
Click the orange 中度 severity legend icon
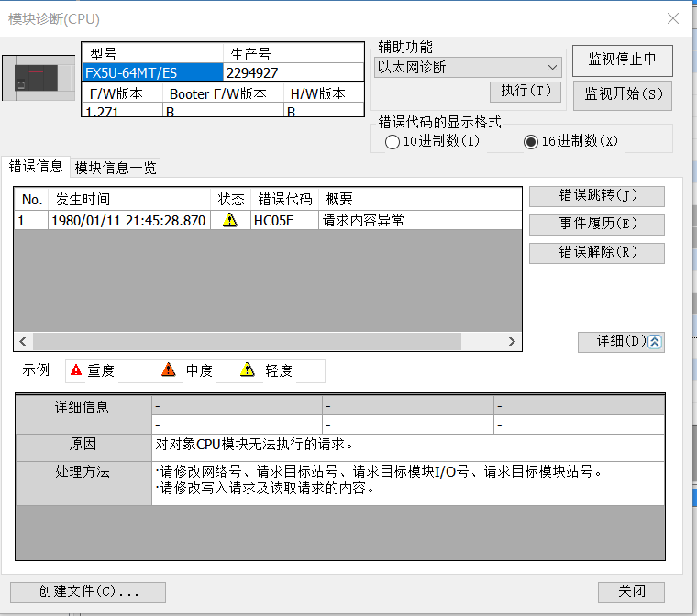169,370
